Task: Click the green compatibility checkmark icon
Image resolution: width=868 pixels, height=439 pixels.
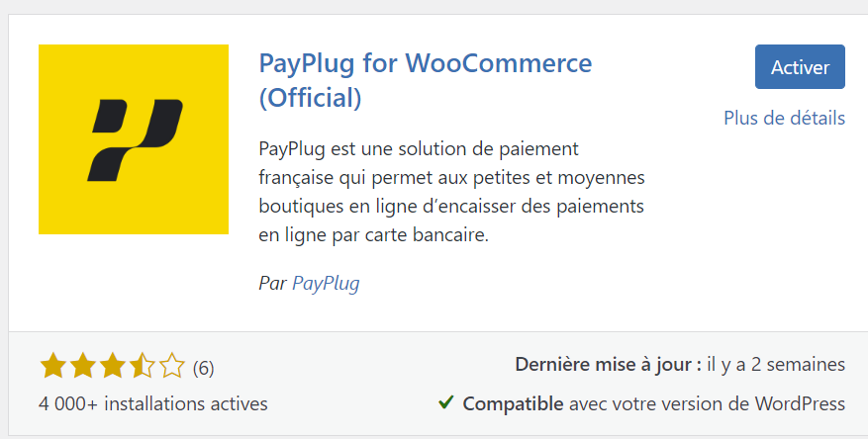Action: (x=445, y=402)
